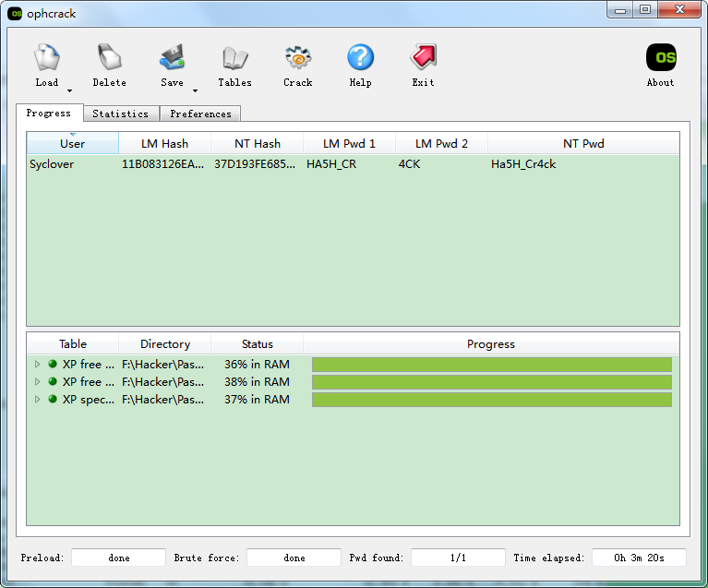Expand the table row with 36% in RAM
The image size is (708, 588).
38,364
